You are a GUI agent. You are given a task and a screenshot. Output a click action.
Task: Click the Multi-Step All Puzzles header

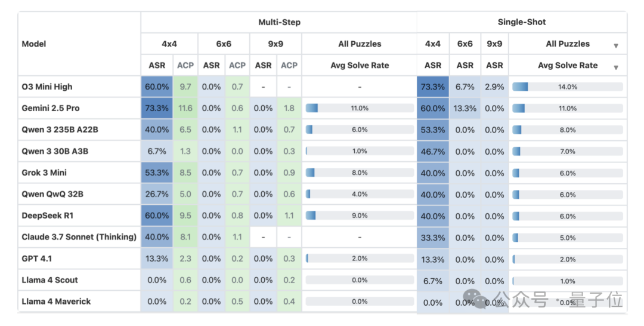pyautogui.click(x=359, y=44)
